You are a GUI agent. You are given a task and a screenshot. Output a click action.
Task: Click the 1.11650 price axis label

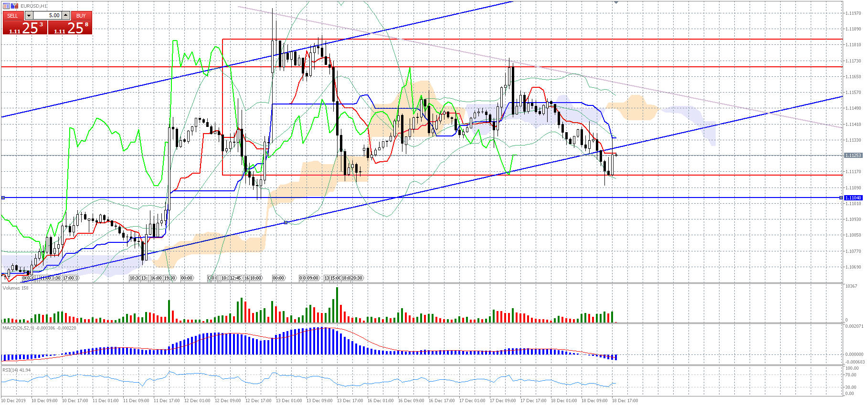click(853, 77)
